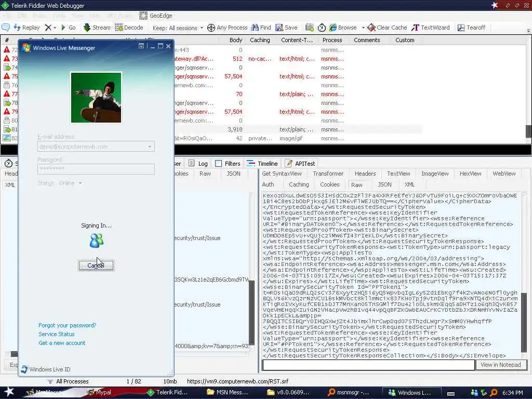Sort sessions by the Caching column
This screenshot has width=532, height=399.
coord(260,40)
